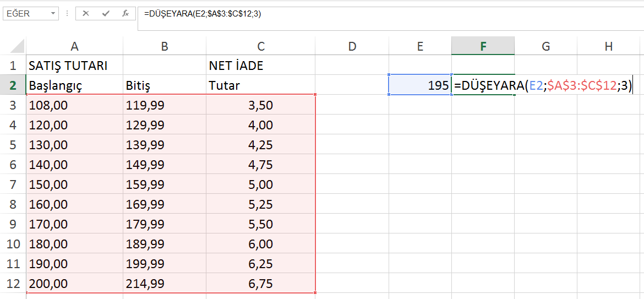
Task: Click the Name Box showing EĞER
Action: (x=25, y=13)
